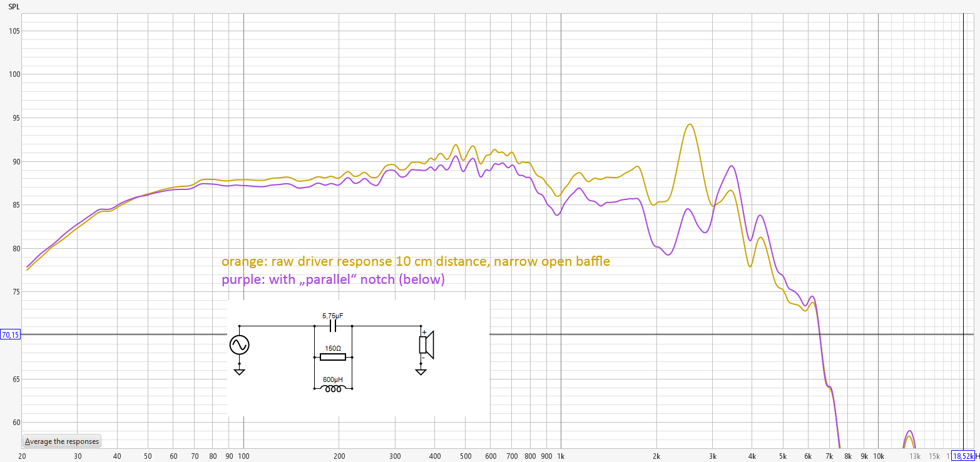
Task: Click the inductor coil symbol under 600µH
Action: coord(332,388)
